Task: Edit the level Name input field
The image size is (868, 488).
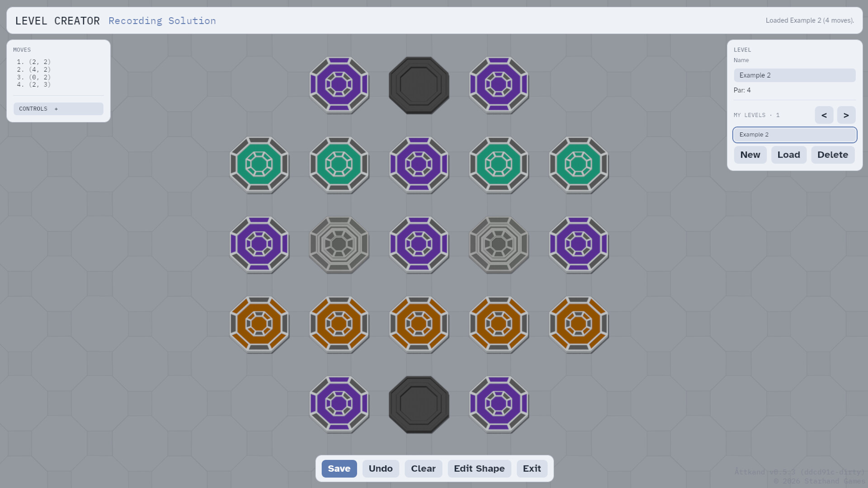Action: coord(795,75)
